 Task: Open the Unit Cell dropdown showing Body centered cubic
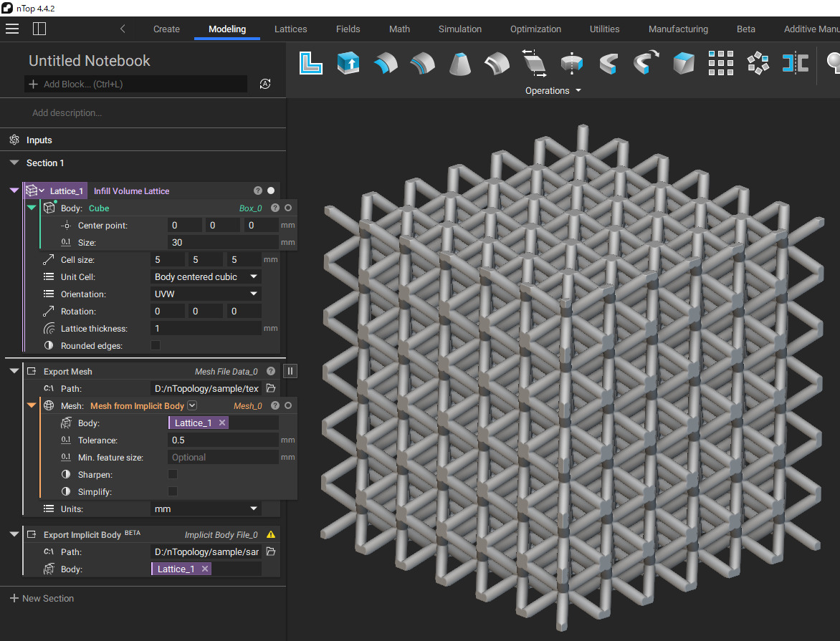click(206, 276)
